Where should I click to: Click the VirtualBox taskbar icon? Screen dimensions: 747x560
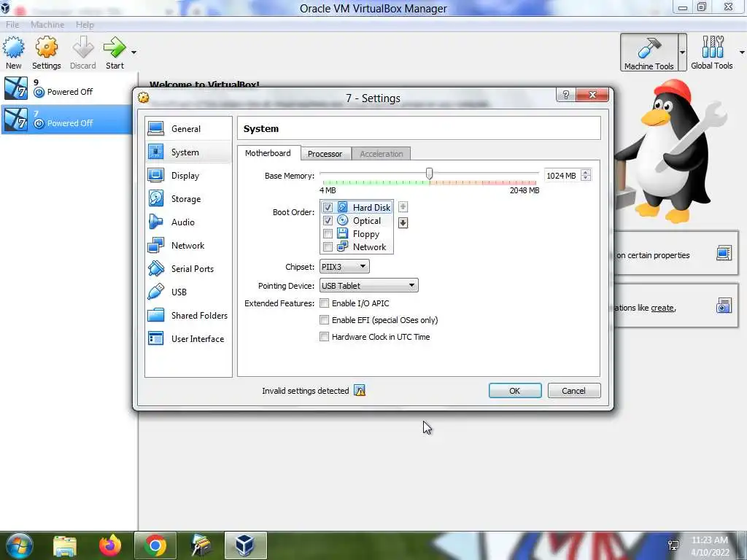coord(245,545)
